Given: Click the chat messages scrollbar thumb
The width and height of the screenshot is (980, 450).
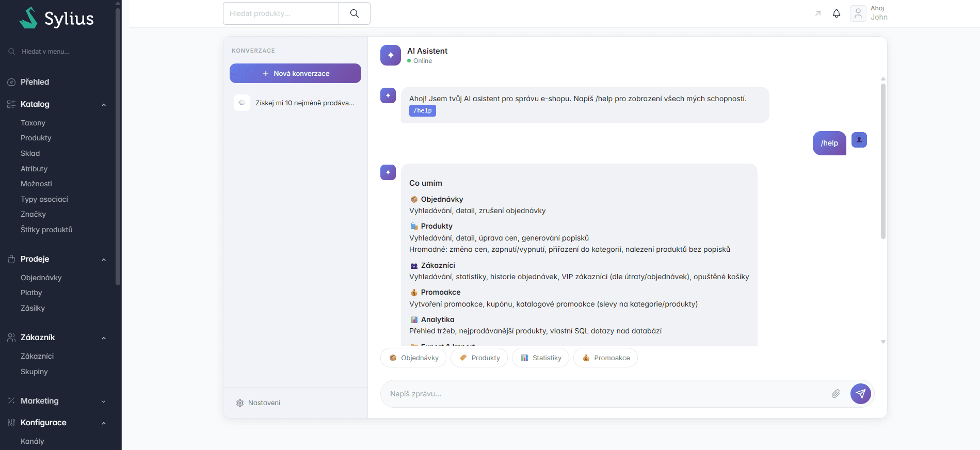Looking at the screenshot, I should pos(883,161).
